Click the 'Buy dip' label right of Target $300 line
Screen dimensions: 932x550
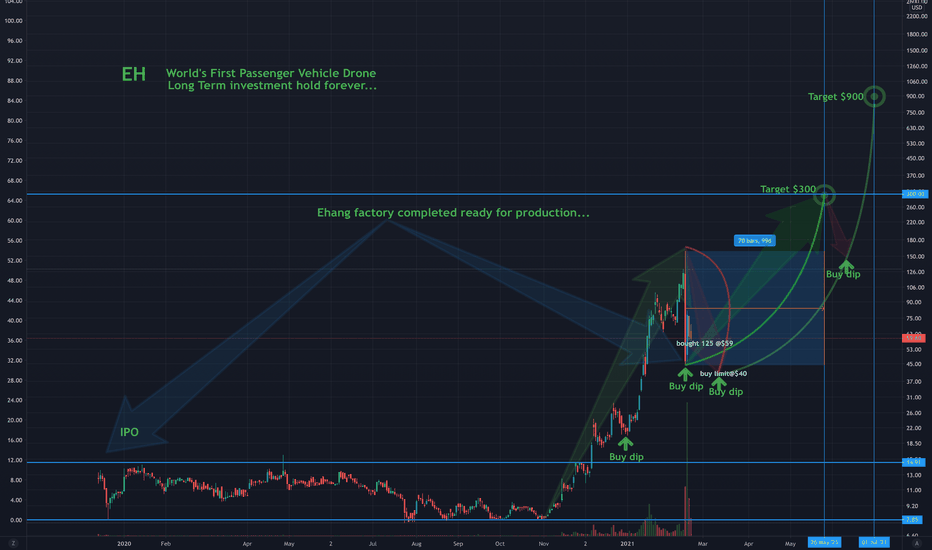(x=843, y=274)
